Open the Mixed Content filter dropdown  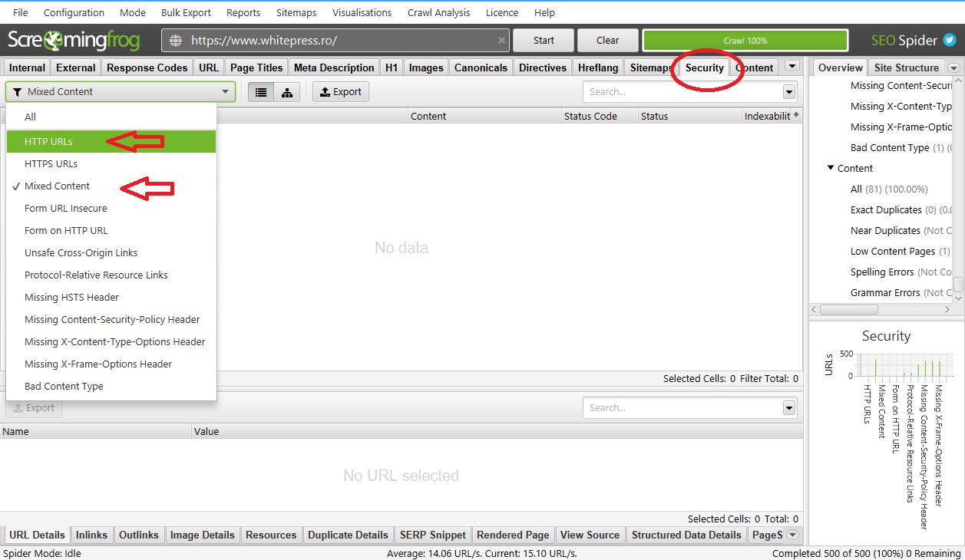click(121, 92)
